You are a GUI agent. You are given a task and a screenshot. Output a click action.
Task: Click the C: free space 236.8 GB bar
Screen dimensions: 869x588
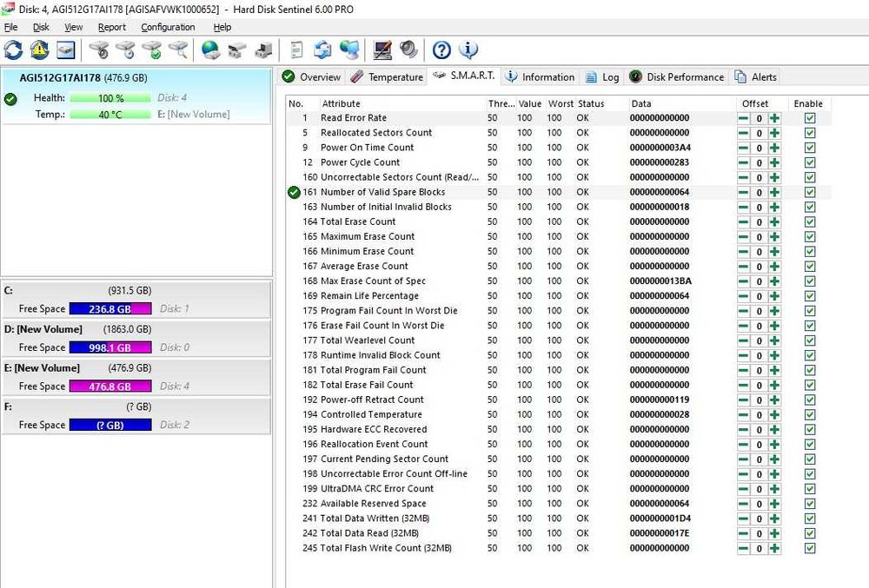click(110, 309)
